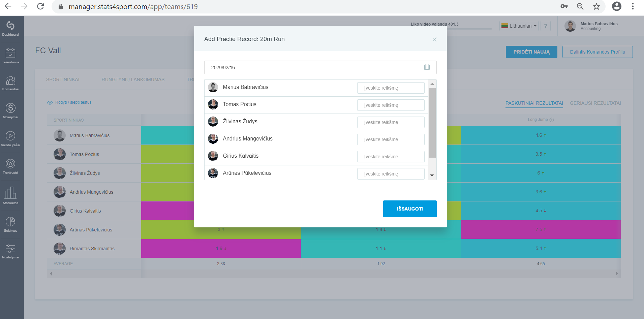Click PRIDĖTI NAUJĄ button
644x319 pixels.
coord(531,52)
